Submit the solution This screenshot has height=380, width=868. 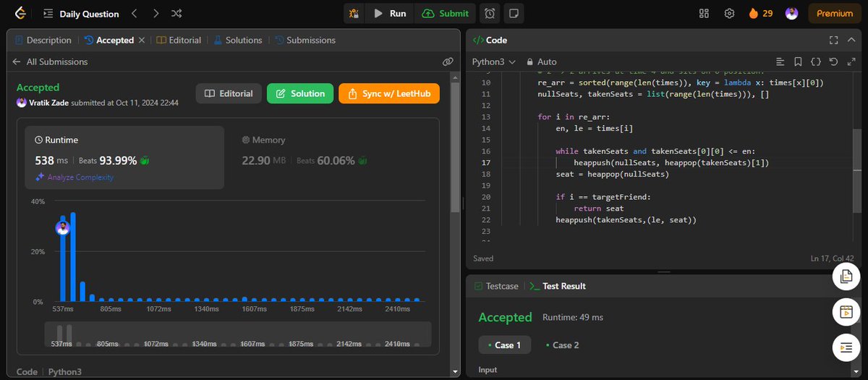tap(446, 13)
